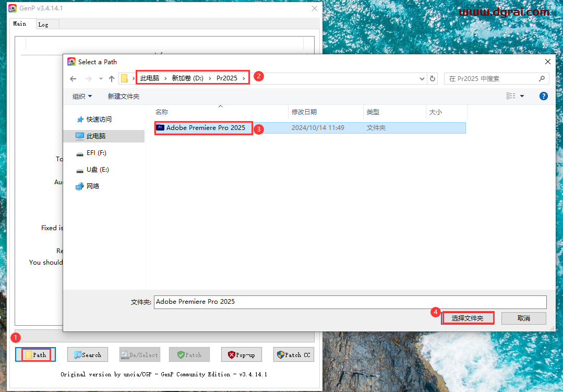Click the GenP app icon in the title bar
Image resolution: width=563 pixels, height=392 pixels.
pyautogui.click(x=12, y=8)
